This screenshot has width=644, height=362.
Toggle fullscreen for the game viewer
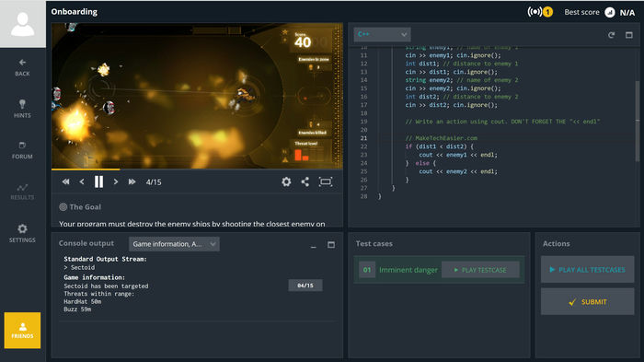tap(326, 181)
